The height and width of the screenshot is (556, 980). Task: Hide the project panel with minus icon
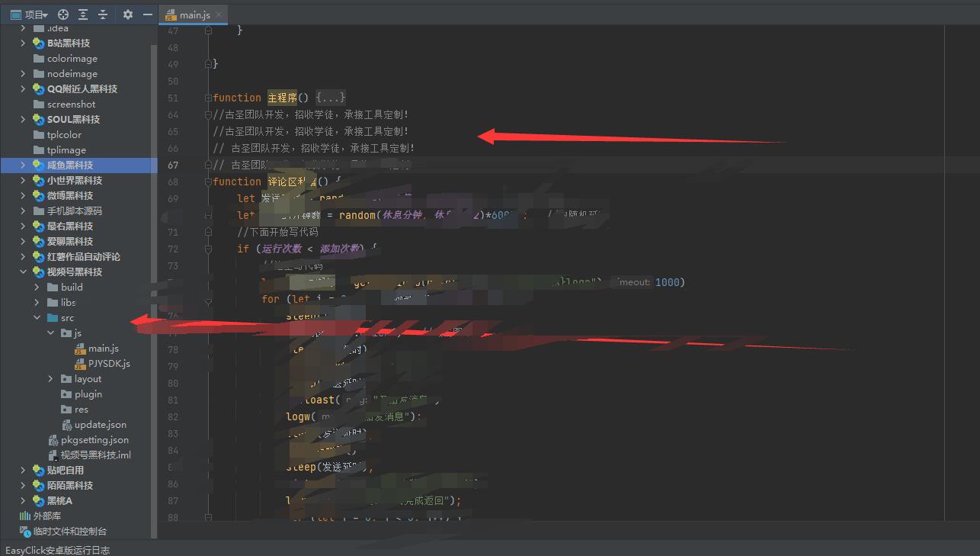click(148, 14)
